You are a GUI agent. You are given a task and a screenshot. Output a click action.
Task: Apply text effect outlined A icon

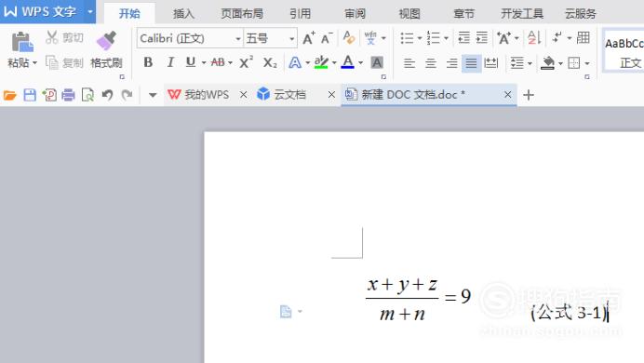coord(295,63)
